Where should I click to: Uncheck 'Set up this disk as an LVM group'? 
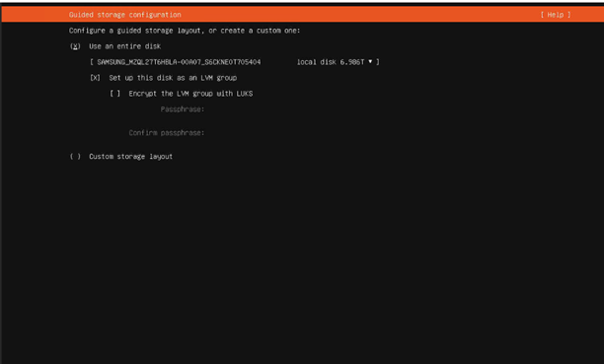point(95,78)
